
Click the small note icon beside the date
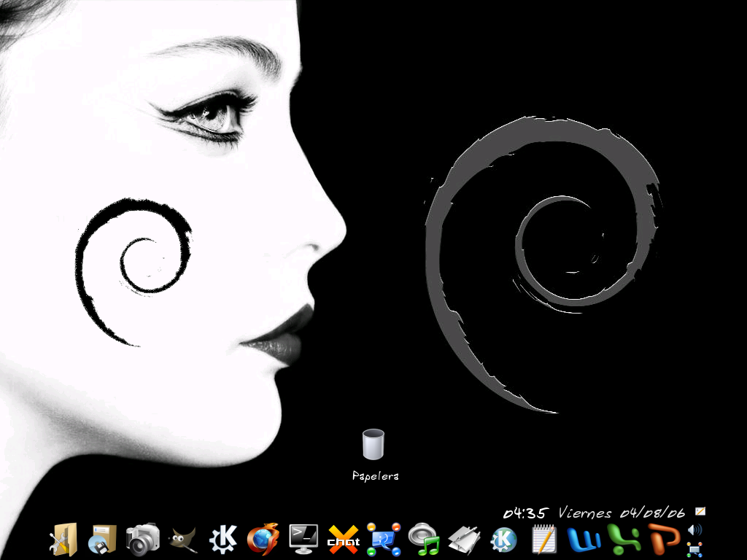click(700, 511)
